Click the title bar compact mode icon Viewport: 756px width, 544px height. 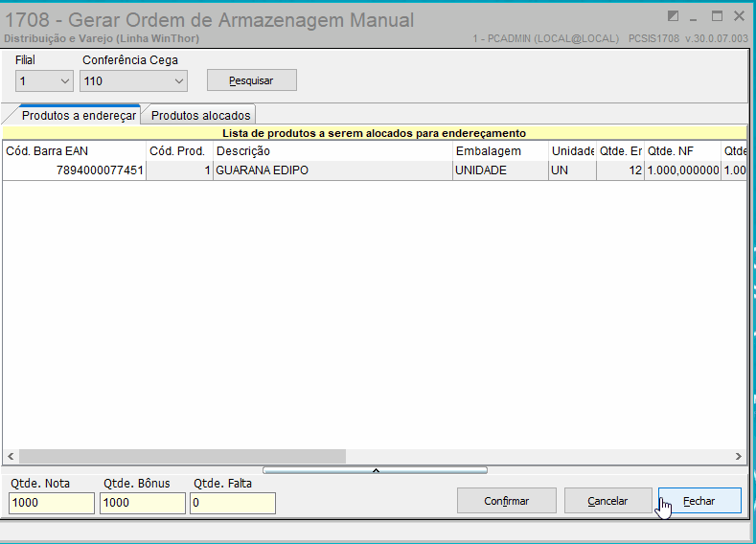(673, 16)
